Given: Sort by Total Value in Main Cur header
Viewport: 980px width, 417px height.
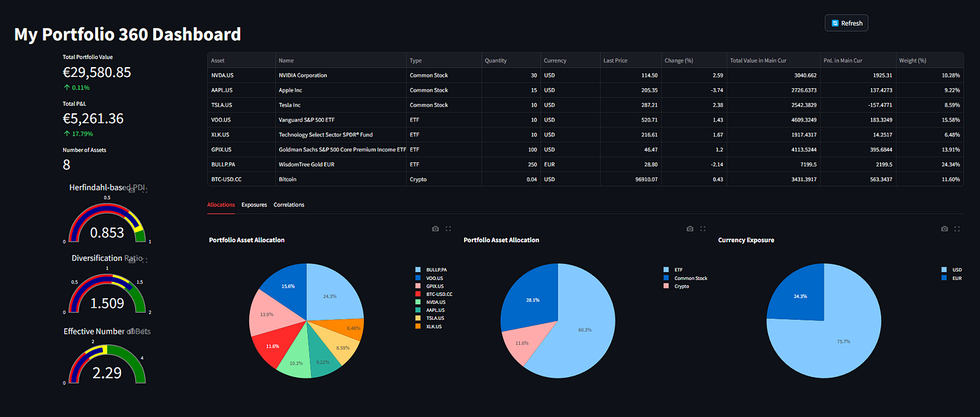Looking at the screenshot, I should pos(773,60).
